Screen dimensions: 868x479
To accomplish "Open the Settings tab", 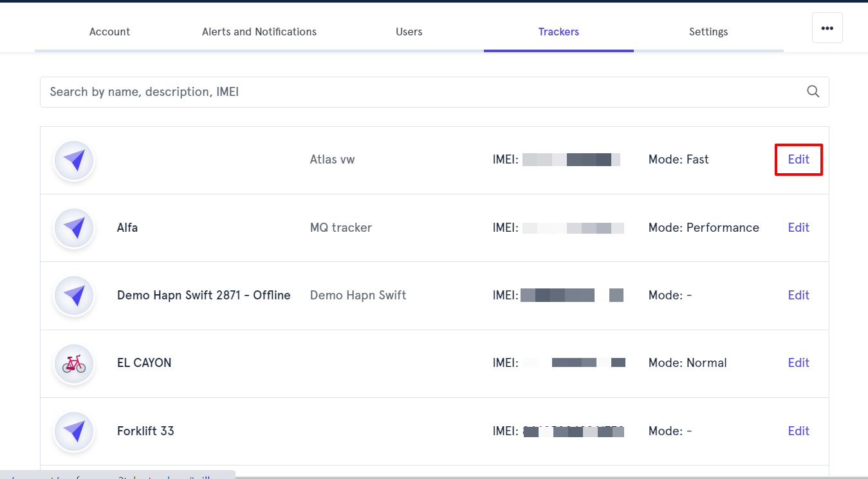I will tap(708, 32).
